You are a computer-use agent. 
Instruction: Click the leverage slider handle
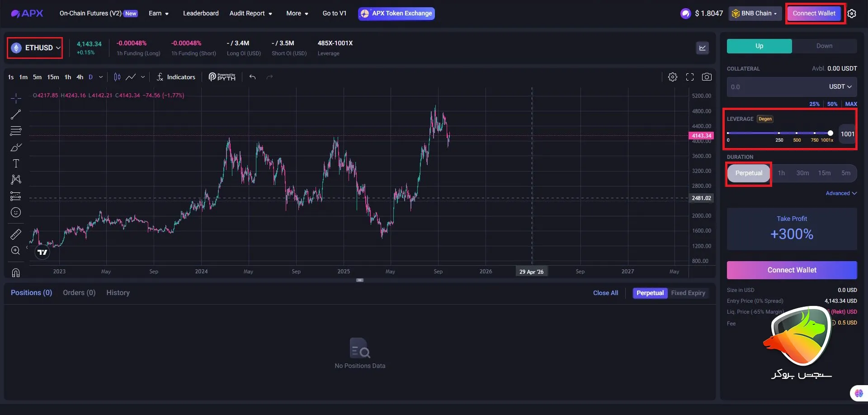[x=830, y=133]
